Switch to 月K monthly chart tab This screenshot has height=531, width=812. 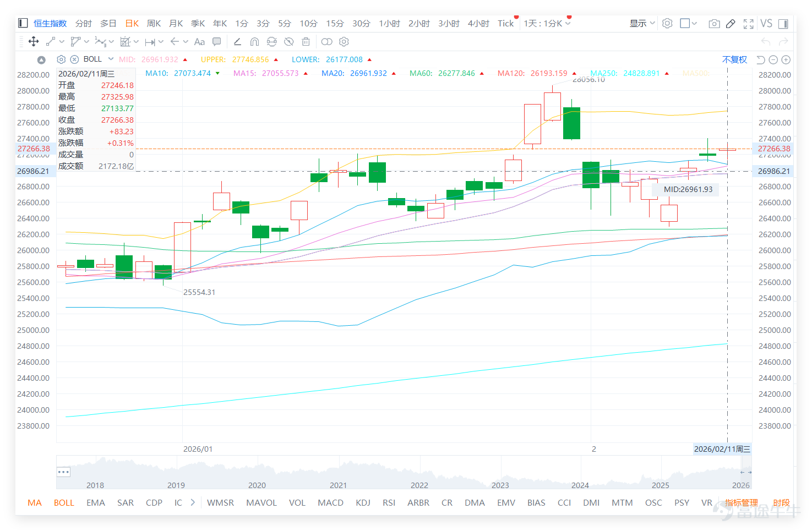tap(176, 23)
